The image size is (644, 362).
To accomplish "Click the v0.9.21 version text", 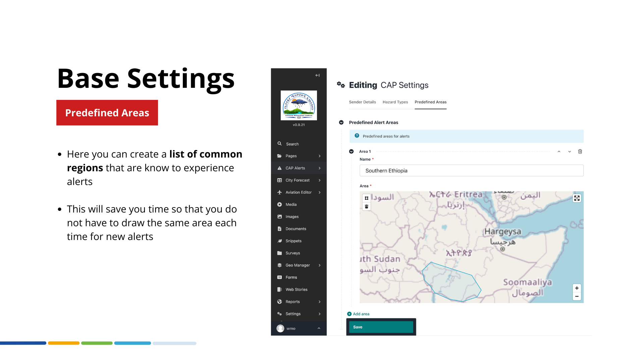I will click(299, 125).
